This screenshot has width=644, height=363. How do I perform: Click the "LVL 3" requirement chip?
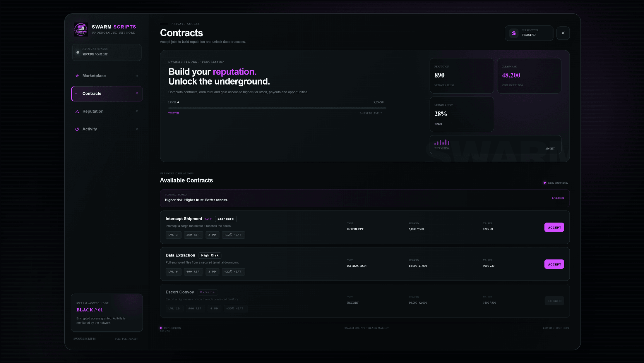[x=173, y=235]
